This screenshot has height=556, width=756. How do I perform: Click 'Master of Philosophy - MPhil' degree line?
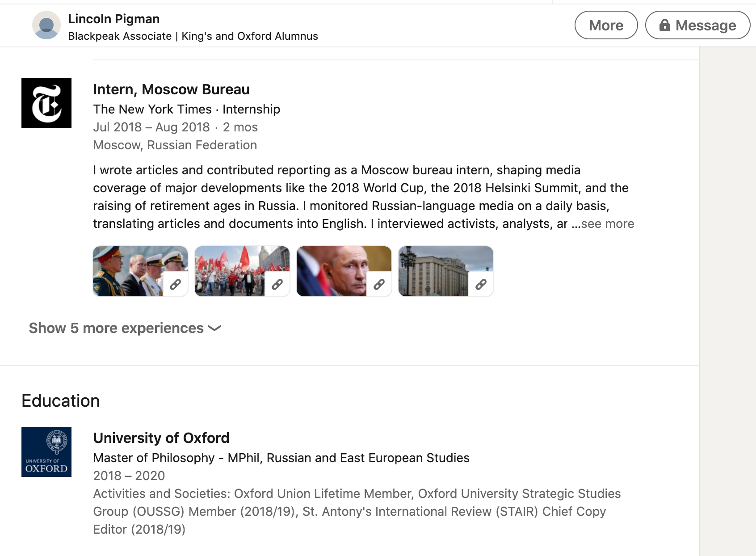pyautogui.click(x=281, y=458)
